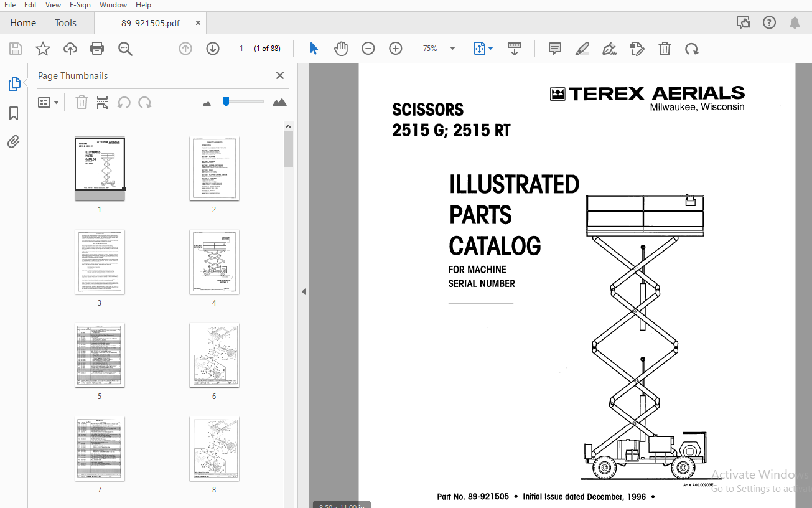Expand the fit page options arrow
Image resolution: width=812 pixels, height=508 pixels.
[x=490, y=49]
